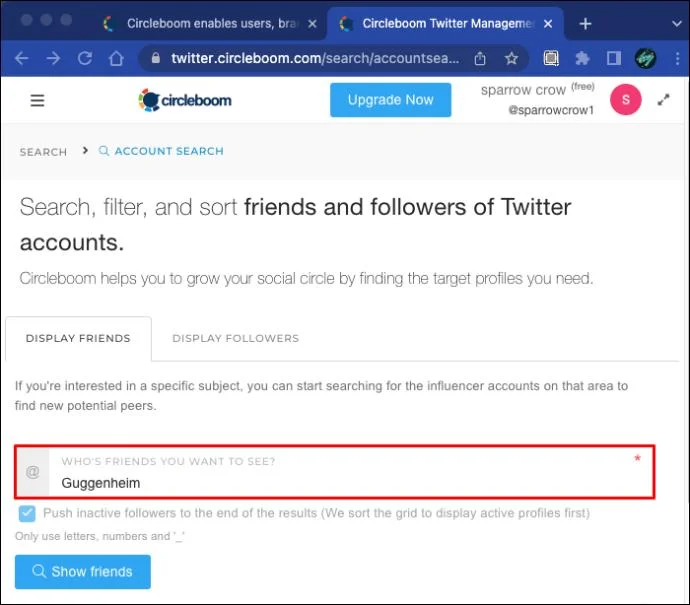The height and width of the screenshot is (605, 690).
Task: Select the DISPLAY FRIENDS tab
Action: pos(78,338)
